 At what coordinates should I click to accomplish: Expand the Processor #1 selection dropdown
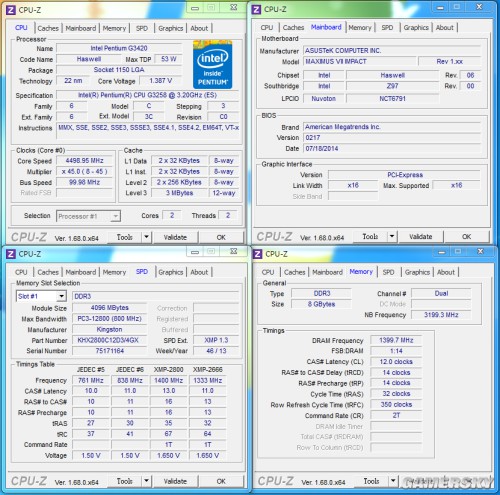click(115, 216)
